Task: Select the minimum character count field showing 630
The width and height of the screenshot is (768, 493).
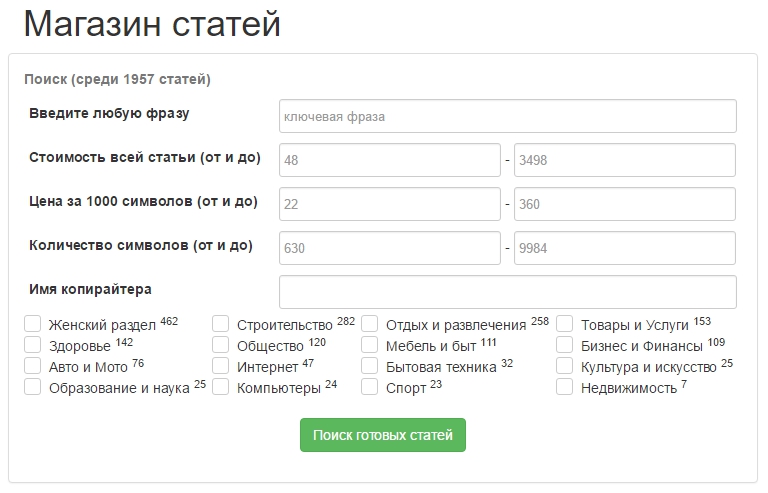Action: (x=390, y=248)
